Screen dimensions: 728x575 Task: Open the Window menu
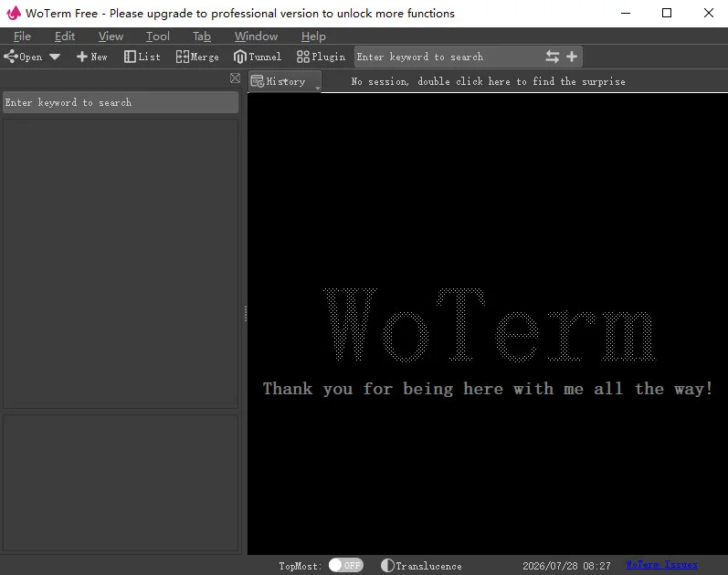coord(256,37)
